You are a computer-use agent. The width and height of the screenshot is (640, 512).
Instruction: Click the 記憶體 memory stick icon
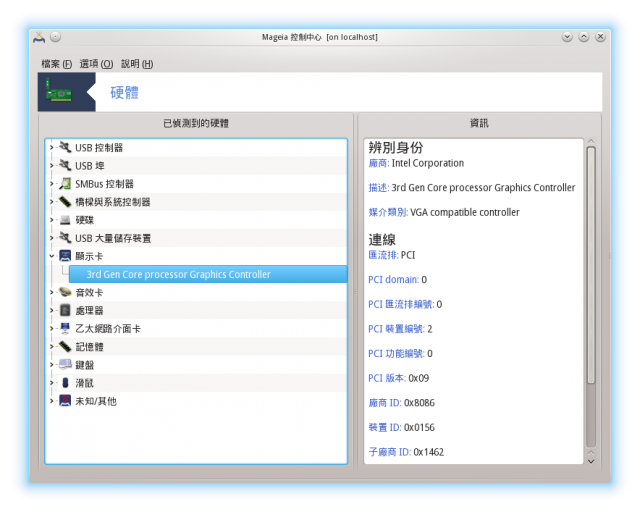(65, 346)
